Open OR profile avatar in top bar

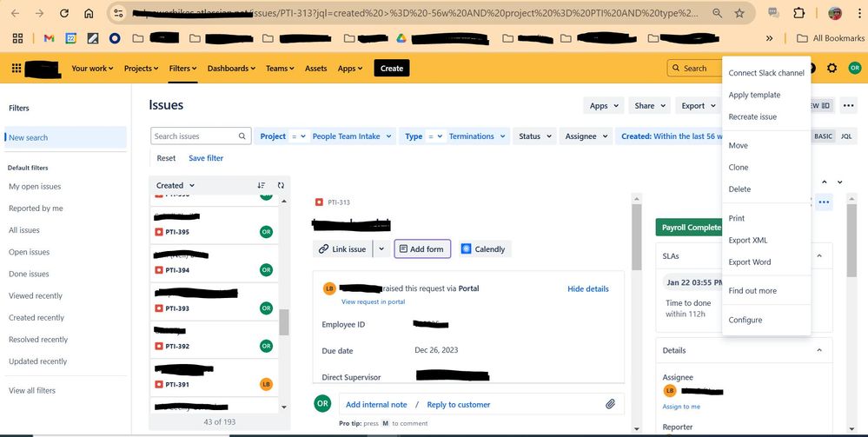(855, 68)
